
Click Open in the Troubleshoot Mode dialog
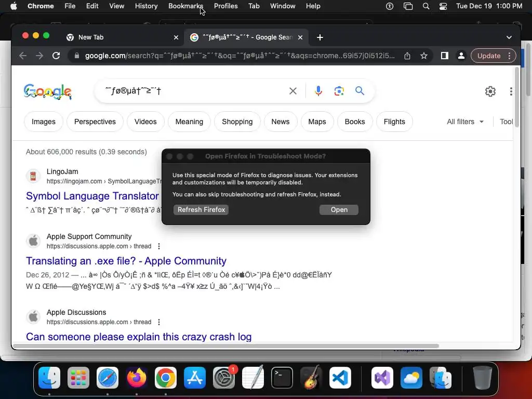tap(339, 210)
